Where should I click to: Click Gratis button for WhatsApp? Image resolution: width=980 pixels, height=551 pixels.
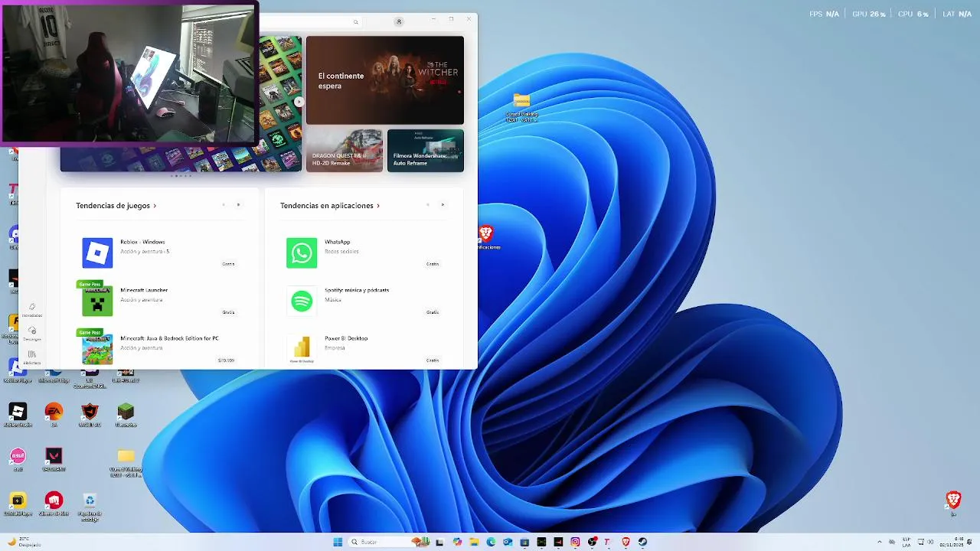coord(433,264)
